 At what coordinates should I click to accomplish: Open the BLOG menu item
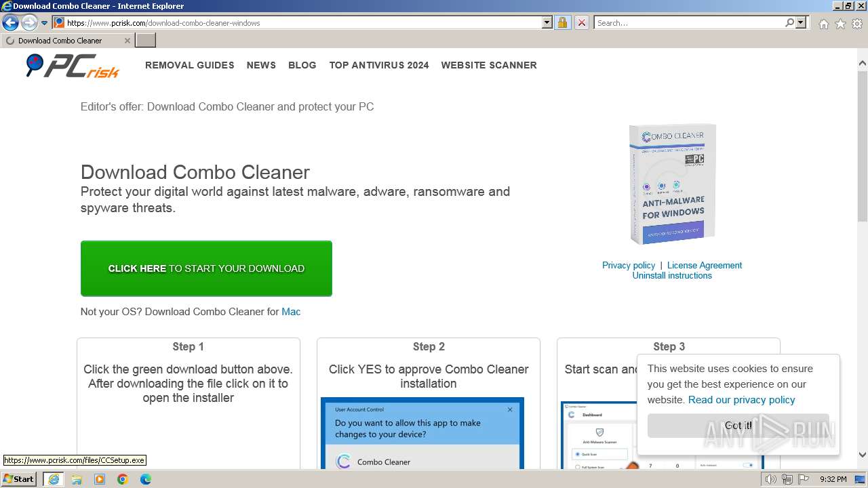302,65
